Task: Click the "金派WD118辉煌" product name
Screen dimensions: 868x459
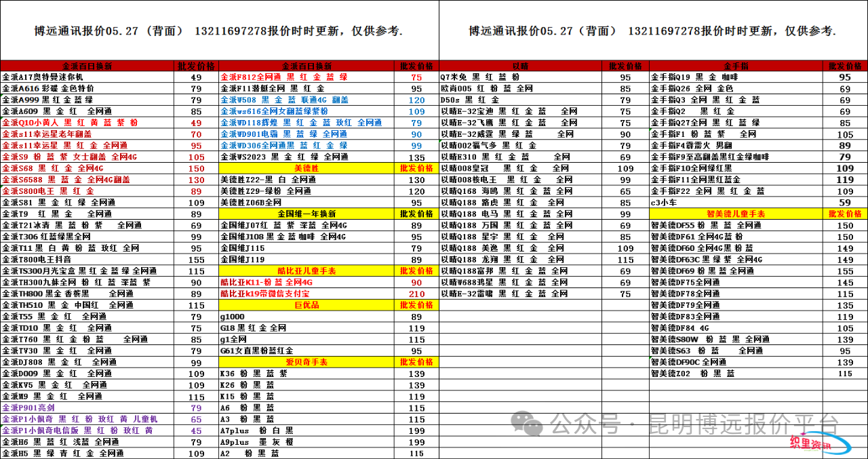Action: 307,123
